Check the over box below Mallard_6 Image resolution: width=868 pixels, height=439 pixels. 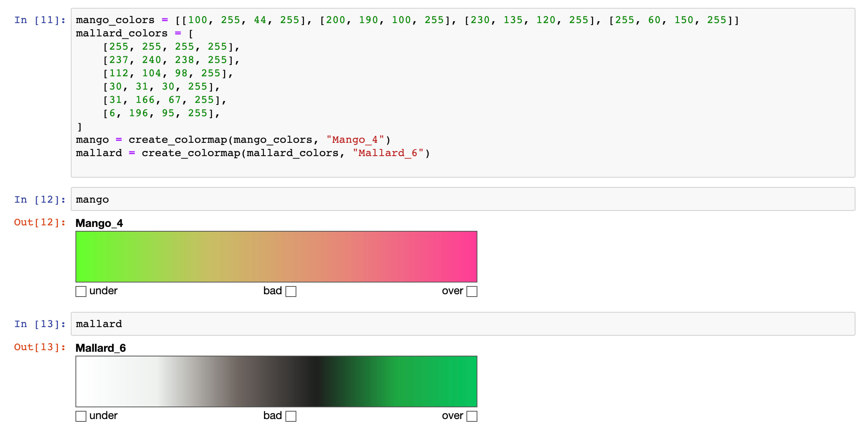coord(472,416)
